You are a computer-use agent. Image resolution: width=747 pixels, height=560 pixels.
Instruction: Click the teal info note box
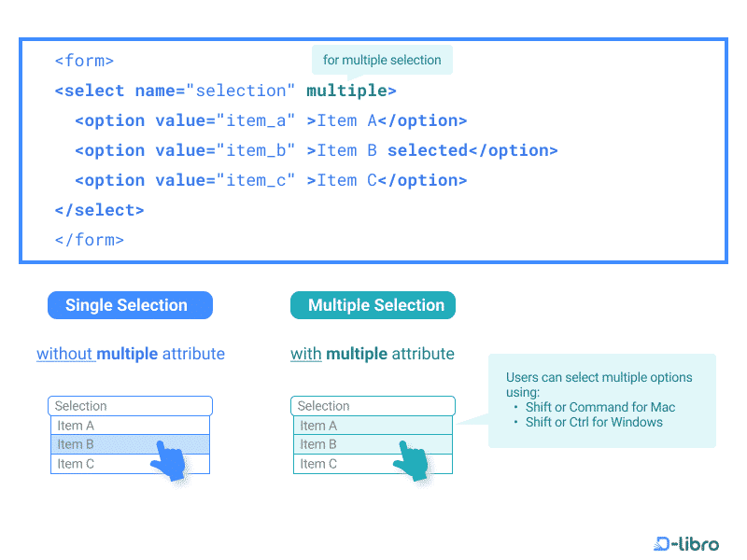point(601,399)
